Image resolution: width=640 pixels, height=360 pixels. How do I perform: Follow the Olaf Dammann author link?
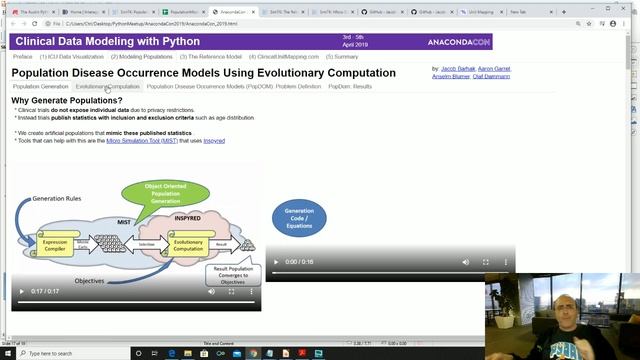pos(491,76)
